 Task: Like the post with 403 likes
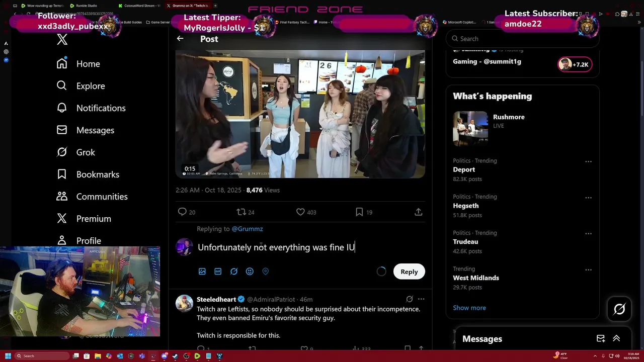306,212
